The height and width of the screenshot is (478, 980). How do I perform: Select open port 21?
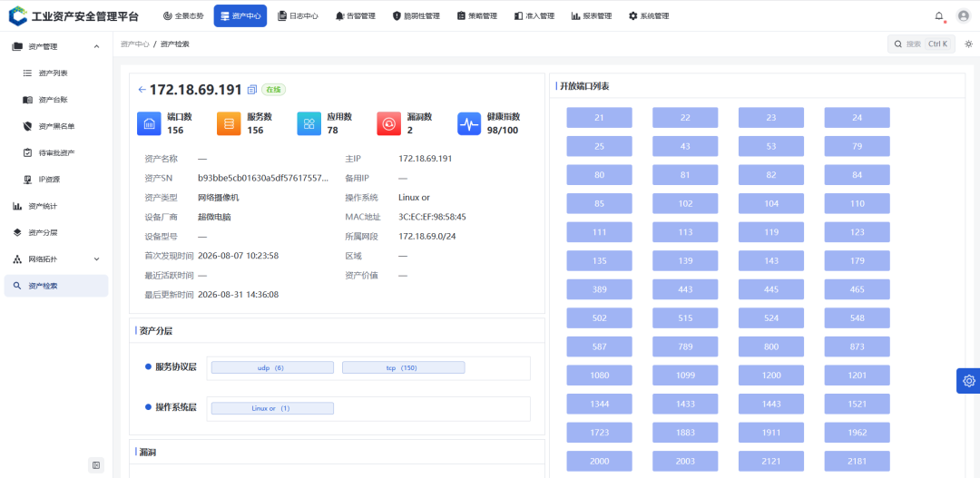click(x=600, y=118)
